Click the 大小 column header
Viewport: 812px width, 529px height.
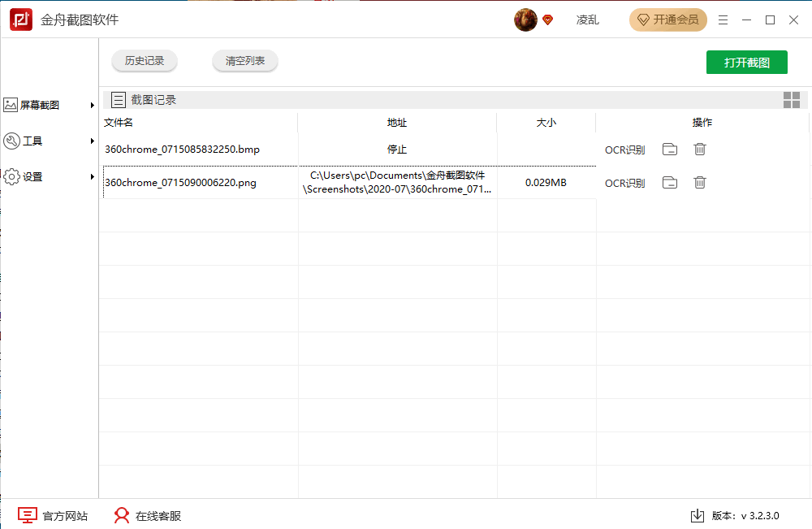coord(546,122)
